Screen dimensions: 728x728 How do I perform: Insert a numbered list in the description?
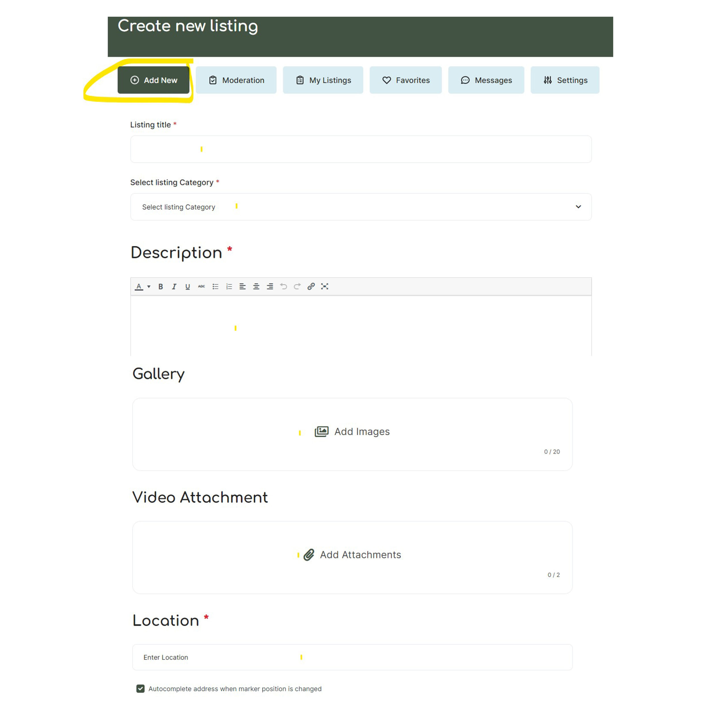[229, 287]
